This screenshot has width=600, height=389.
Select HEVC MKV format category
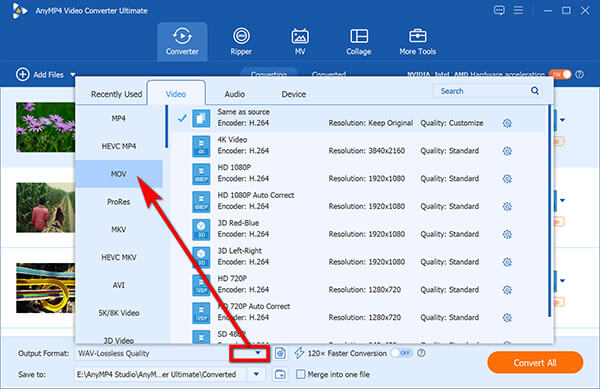[x=119, y=257]
